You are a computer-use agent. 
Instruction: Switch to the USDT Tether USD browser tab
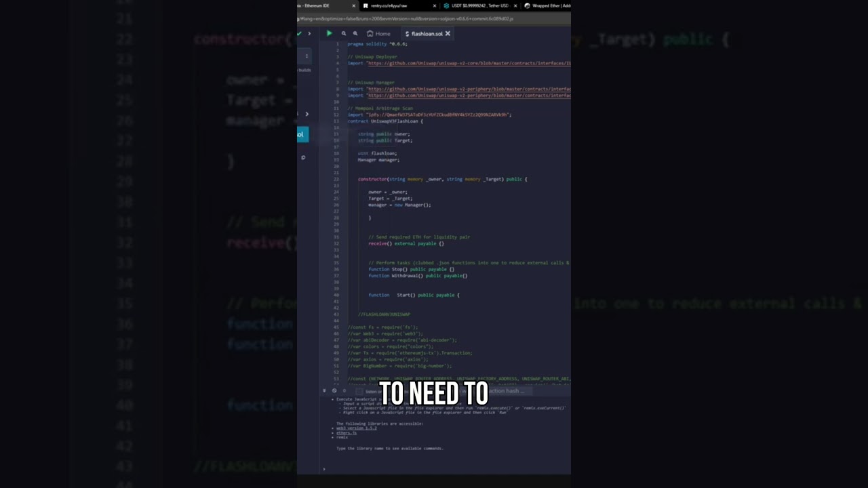tap(479, 5)
